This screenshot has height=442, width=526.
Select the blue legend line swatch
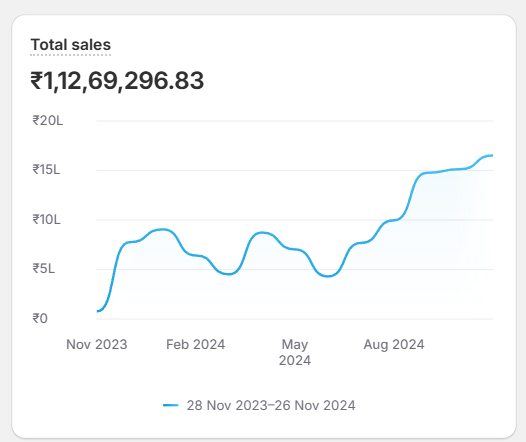170,405
